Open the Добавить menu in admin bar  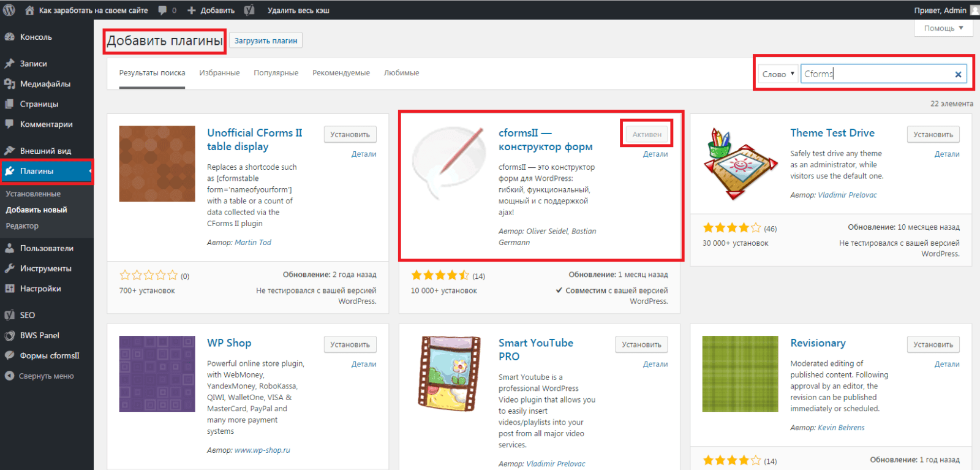tap(211, 10)
